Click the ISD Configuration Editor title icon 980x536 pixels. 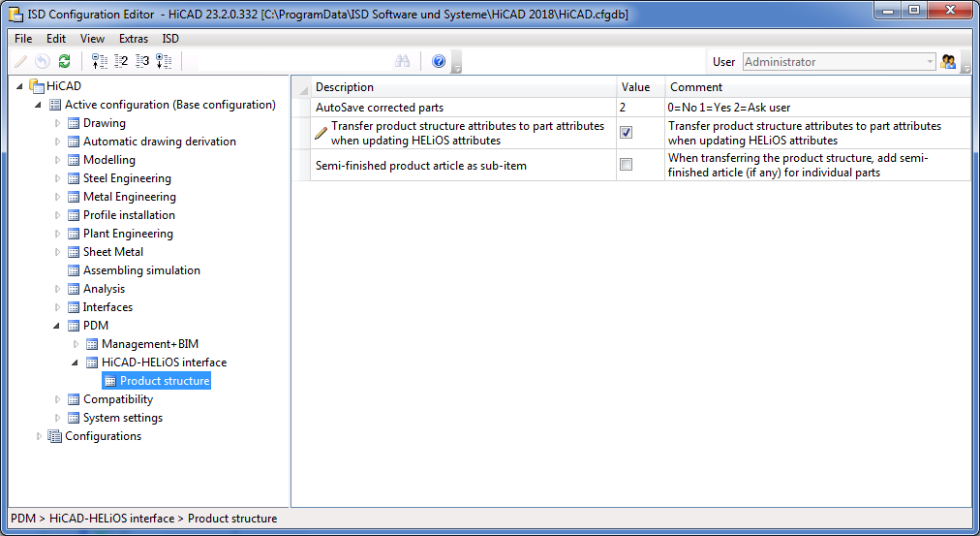click(x=15, y=14)
